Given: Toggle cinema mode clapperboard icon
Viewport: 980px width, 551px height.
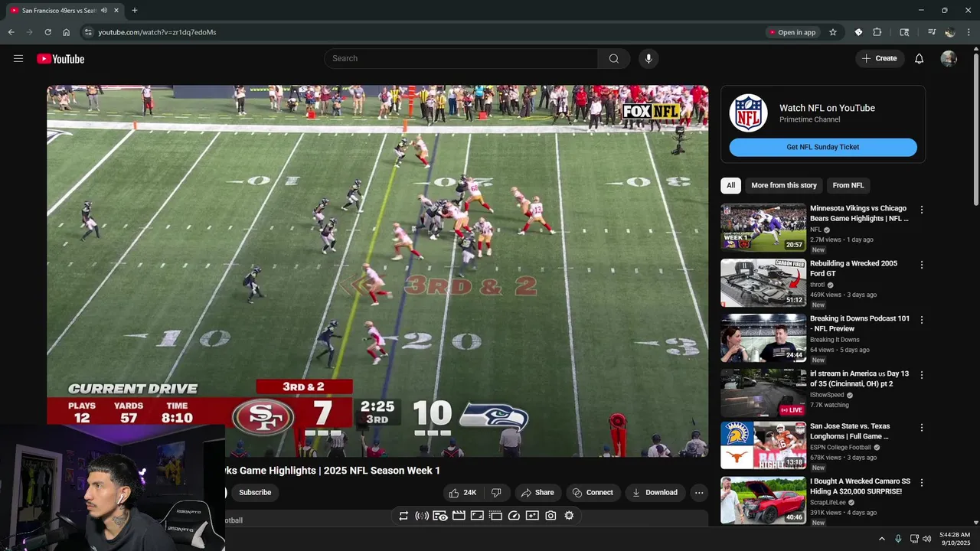Looking at the screenshot, I should pos(459,516).
